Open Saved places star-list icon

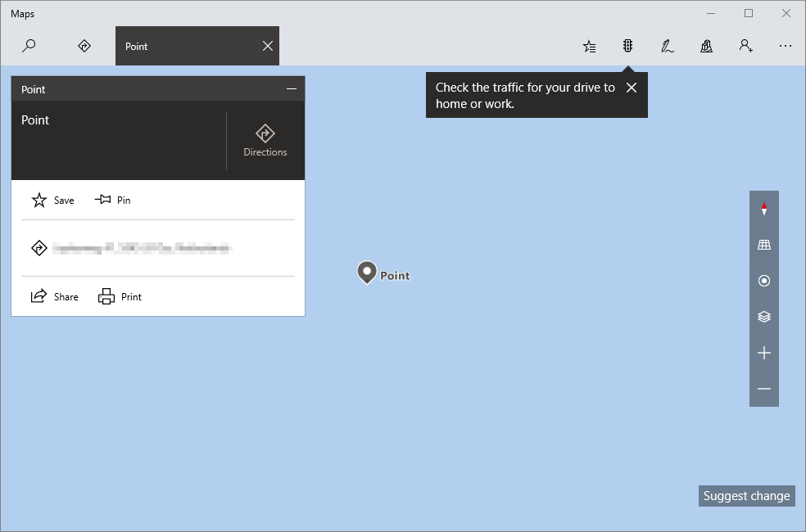pos(589,46)
